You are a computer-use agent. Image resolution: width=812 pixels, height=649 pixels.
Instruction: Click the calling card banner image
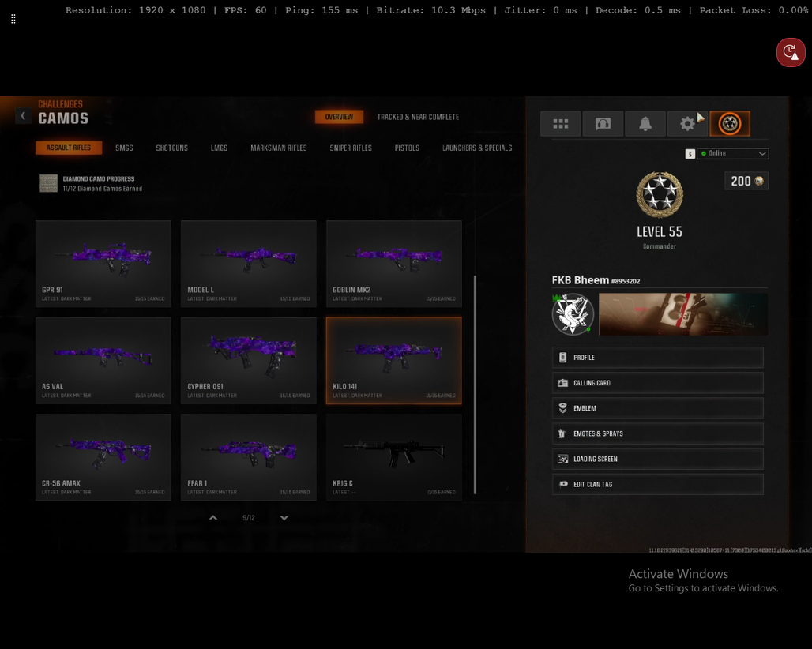(683, 314)
